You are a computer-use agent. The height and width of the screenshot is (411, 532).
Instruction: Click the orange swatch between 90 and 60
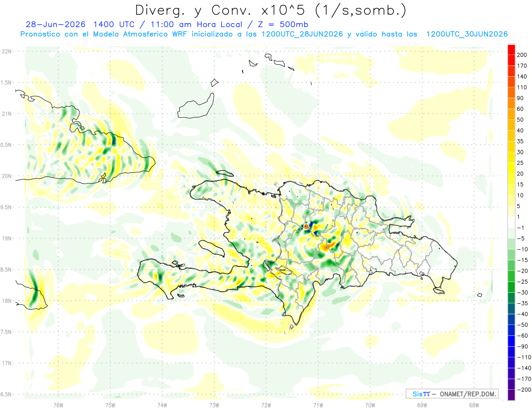click(511, 103)
